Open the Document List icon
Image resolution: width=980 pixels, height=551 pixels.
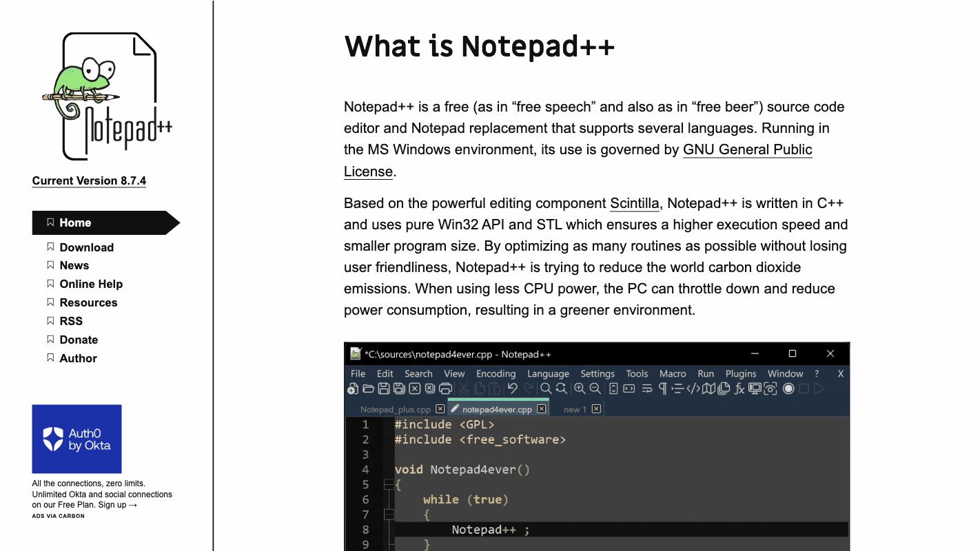click(x=724, y=388)
